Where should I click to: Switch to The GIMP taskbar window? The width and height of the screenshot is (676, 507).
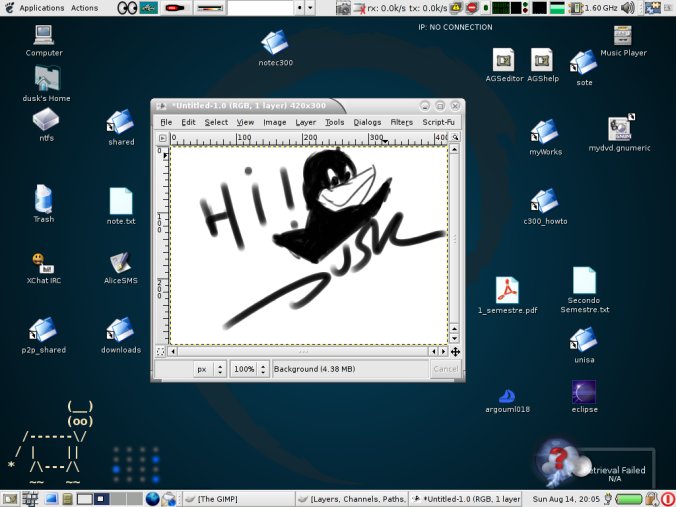240,499
